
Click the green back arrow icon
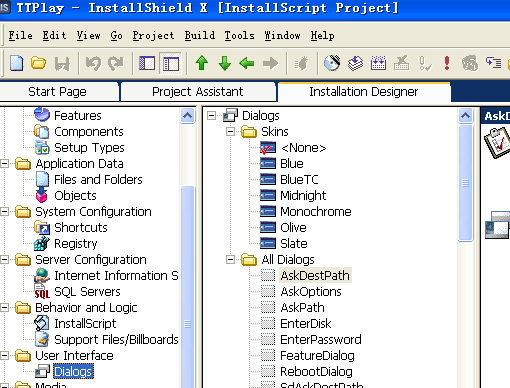(247, 63)
